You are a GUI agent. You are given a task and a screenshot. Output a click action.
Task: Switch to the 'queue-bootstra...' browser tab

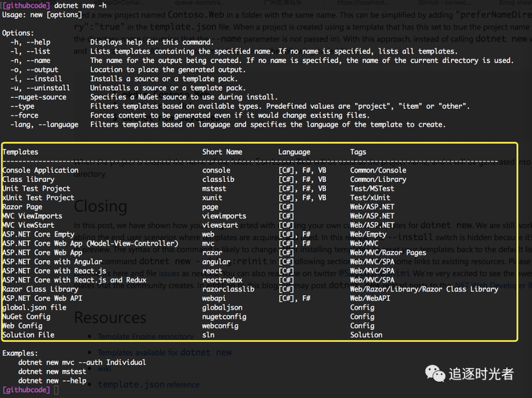point(200,3)
